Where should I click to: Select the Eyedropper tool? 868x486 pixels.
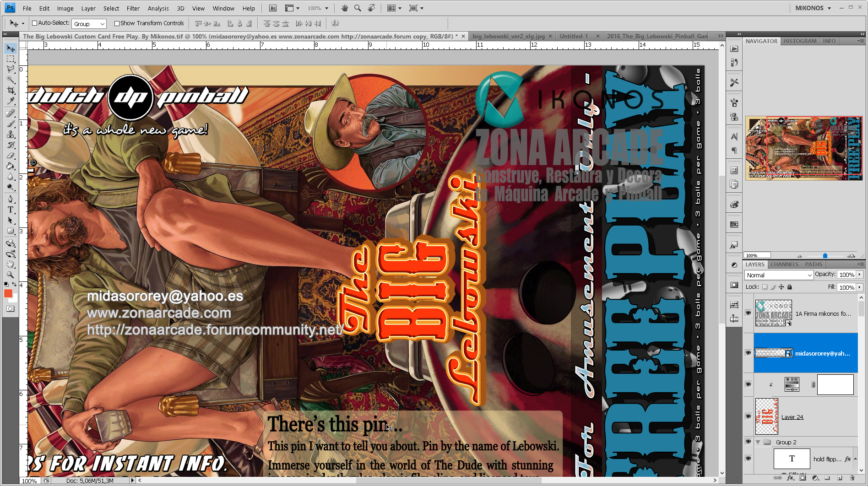[11, 101]
